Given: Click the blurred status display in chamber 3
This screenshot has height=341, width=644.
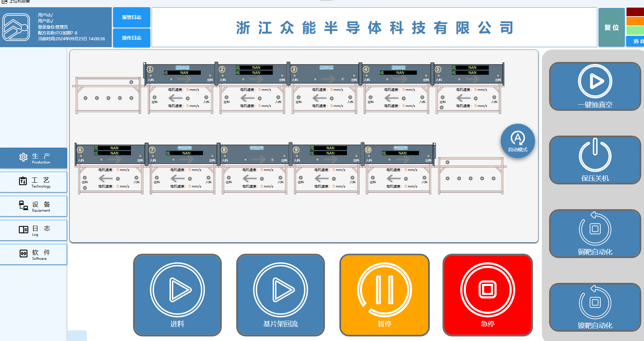Looking at the screenshot, I should coord(326,67).
